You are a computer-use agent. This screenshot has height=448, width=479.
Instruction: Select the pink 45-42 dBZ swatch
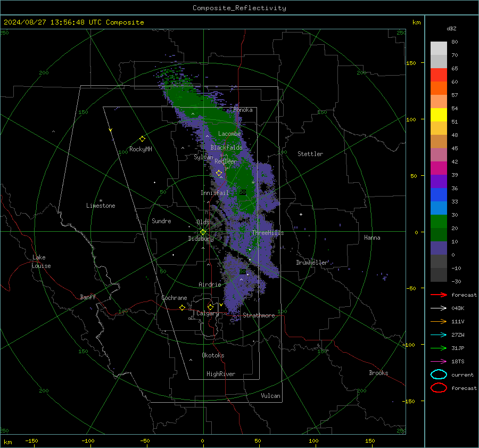(x=439, y=154)
